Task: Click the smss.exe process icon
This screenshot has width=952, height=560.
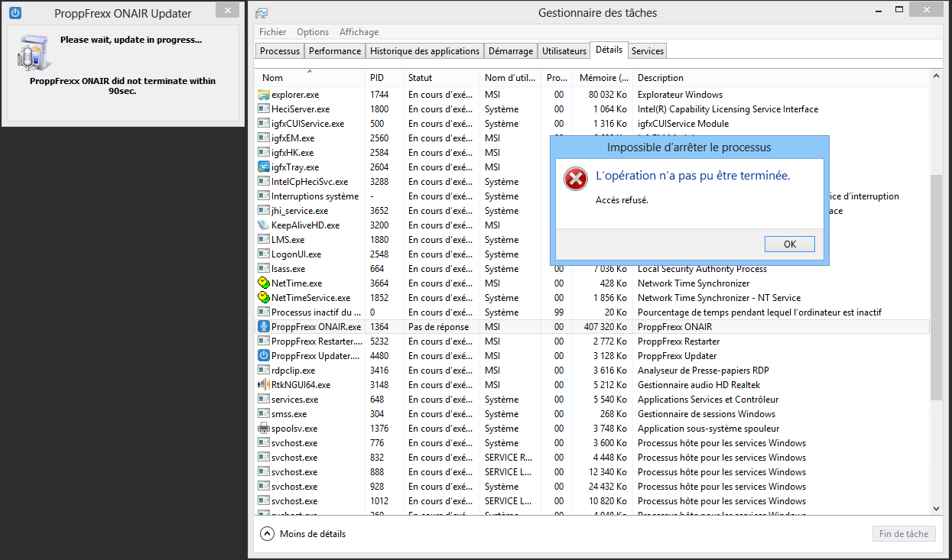Action: (264, 414)
